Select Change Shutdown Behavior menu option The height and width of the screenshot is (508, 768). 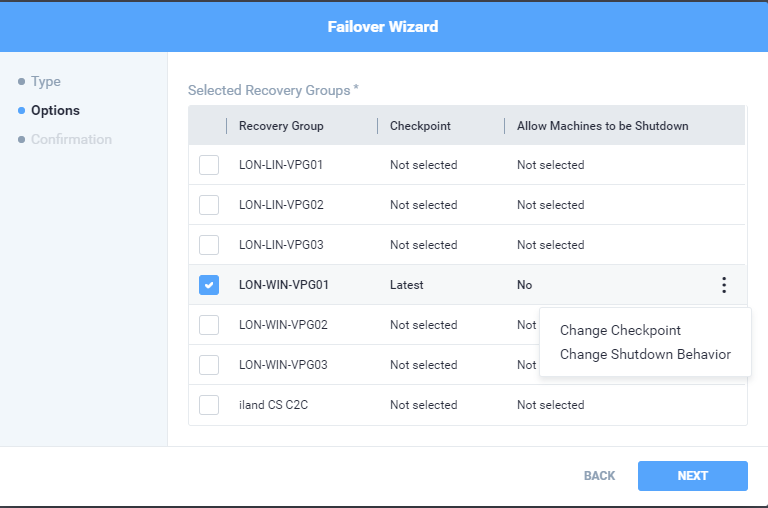[x=645, y=354]
